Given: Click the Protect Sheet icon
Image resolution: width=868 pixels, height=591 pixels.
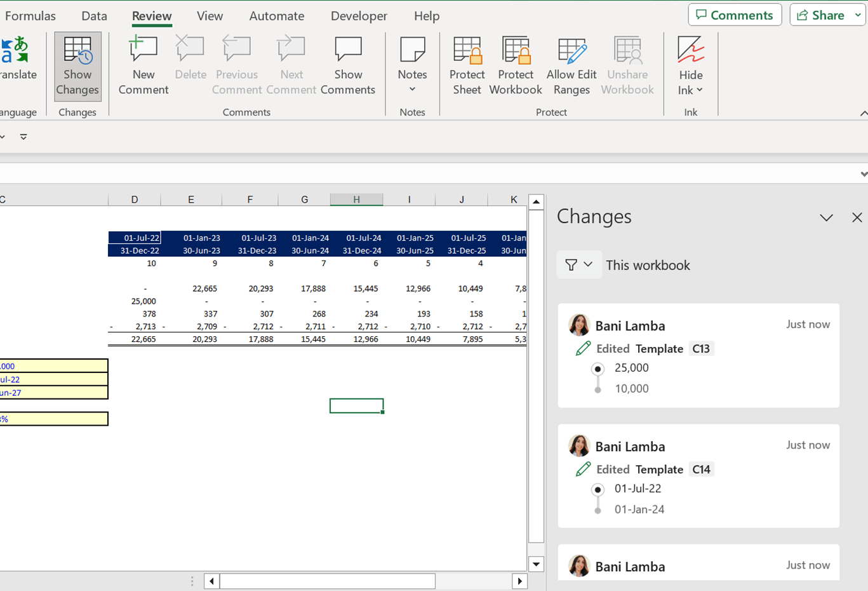Looking at the screenshot, I should pos(467,66).
